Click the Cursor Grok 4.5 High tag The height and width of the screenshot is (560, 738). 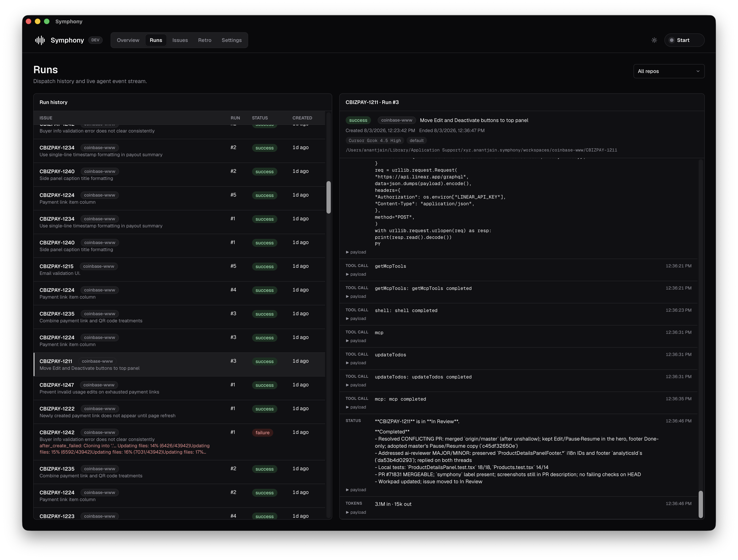coord(375,140)
